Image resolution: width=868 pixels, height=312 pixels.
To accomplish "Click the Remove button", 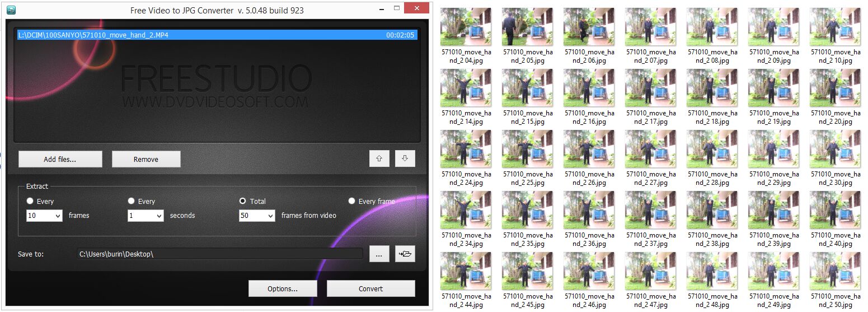I will click(146, 159).
